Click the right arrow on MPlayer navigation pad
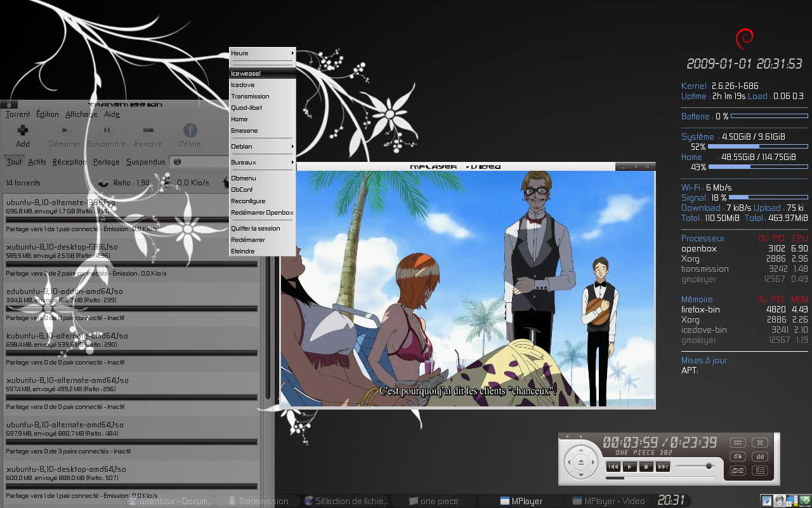 [593, 463]
